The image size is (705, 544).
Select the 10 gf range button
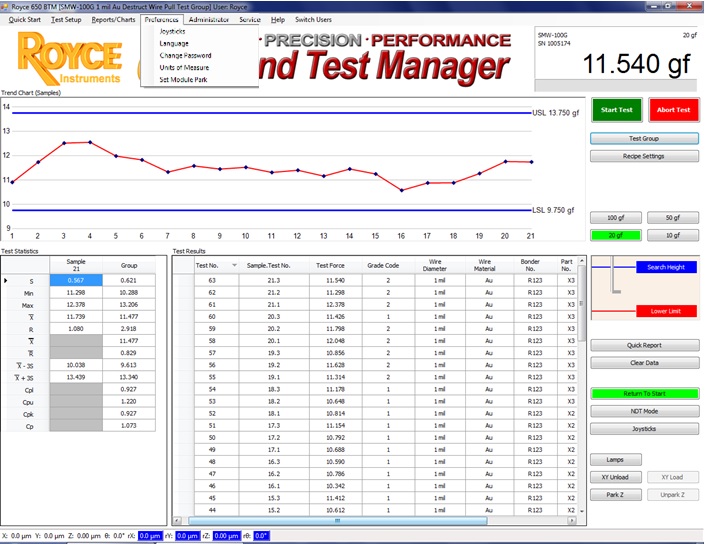(673, 235)
